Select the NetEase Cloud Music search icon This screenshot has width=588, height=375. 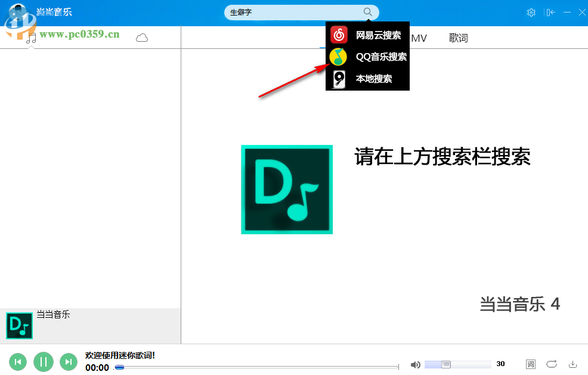(x=338, y=34)
